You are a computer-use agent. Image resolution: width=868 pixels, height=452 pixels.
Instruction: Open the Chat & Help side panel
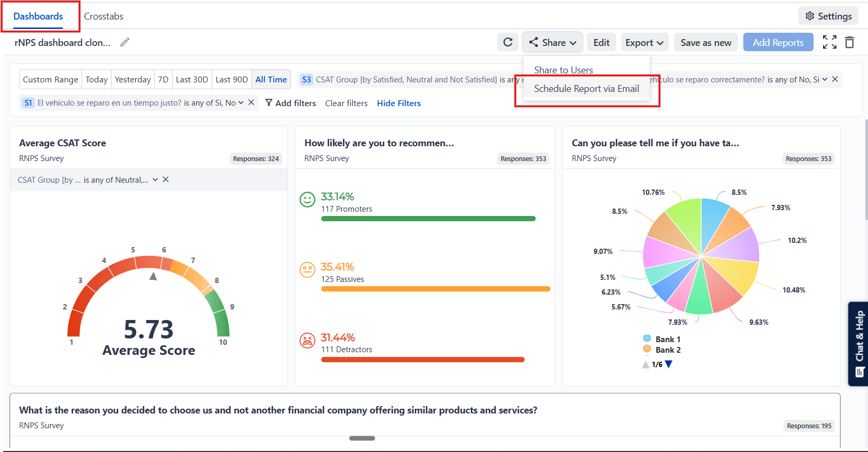coord(859,343)
